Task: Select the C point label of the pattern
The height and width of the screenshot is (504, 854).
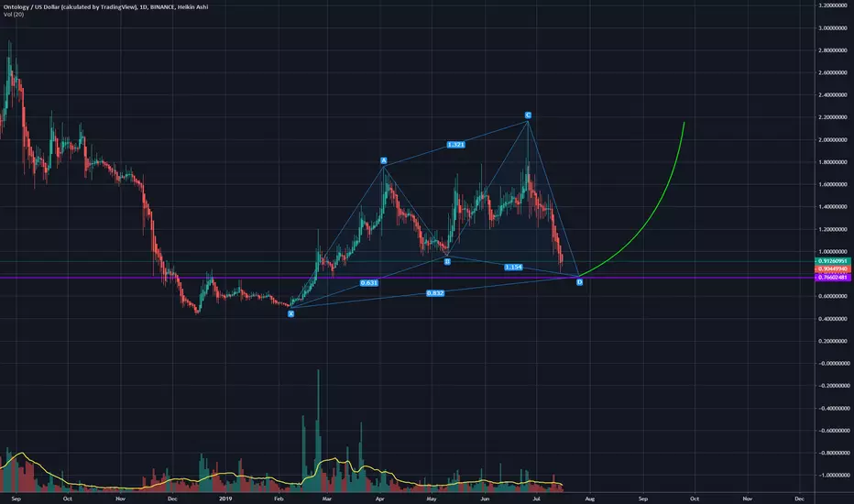Action: 528,115
